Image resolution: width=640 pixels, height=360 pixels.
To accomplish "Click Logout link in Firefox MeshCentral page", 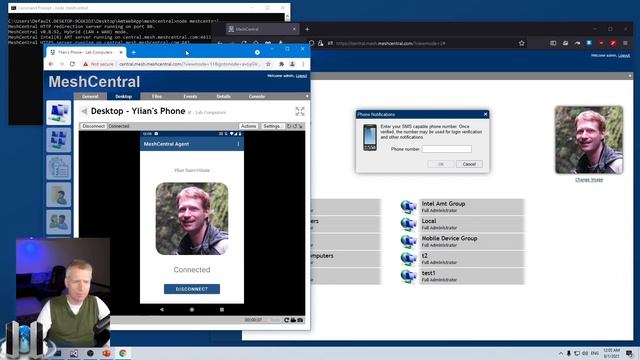I will tap(624, 56).
